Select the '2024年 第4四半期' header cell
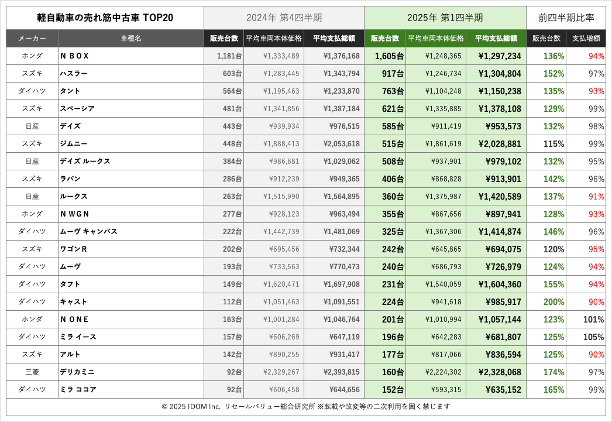This screenshot has width=612, height=422. pos(284,18)
